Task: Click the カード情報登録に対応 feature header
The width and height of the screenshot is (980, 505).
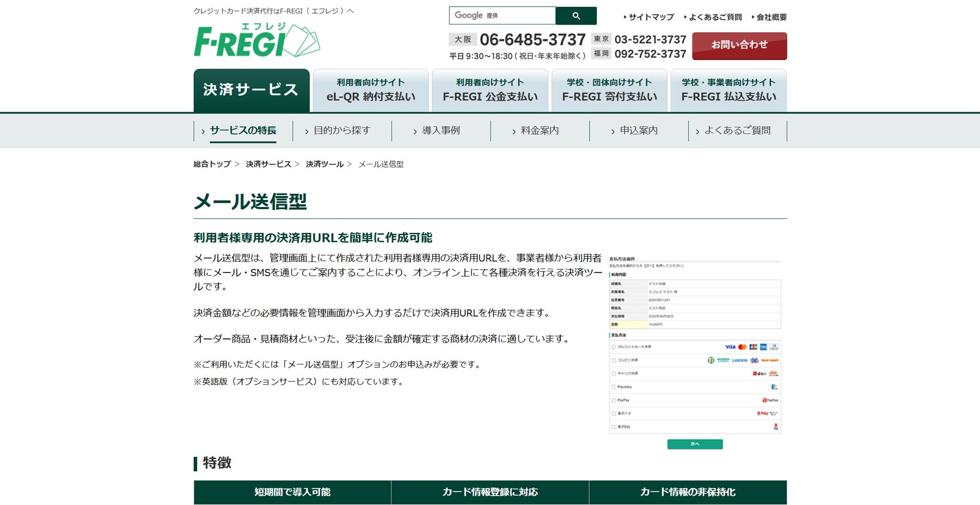Action: (490, 492)
